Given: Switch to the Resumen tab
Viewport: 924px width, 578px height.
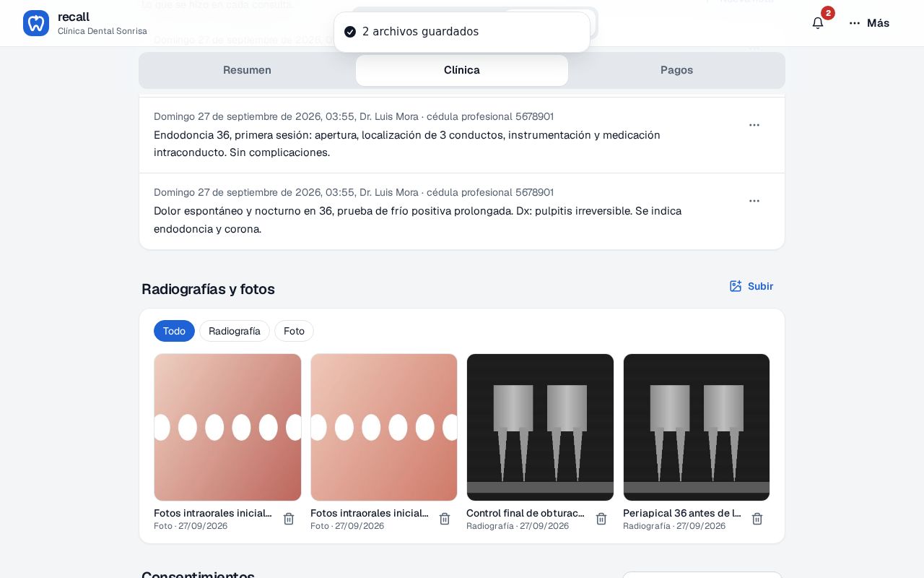Looking at the screenshot, I should click(247, 70).
